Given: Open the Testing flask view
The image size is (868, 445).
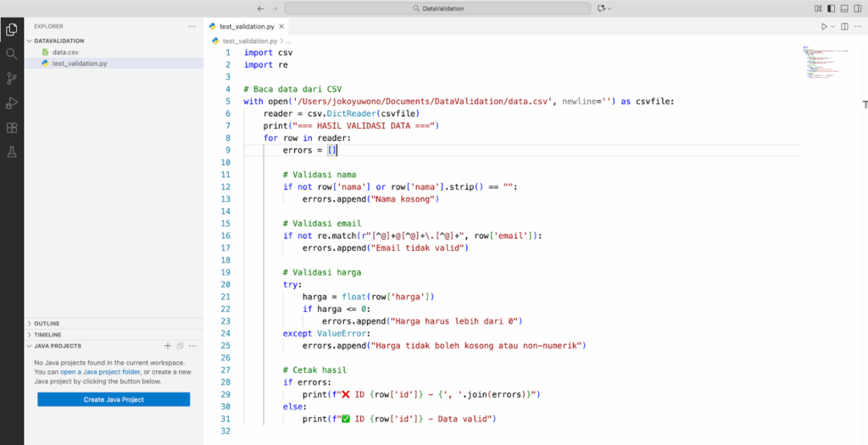Looking at the screenshot, I should click(x=12, y=153).
